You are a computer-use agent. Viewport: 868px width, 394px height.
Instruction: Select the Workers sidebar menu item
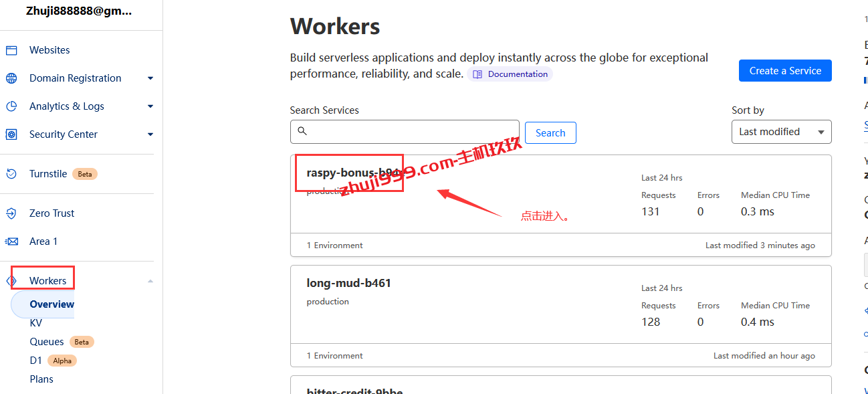(x=47, y=281)
